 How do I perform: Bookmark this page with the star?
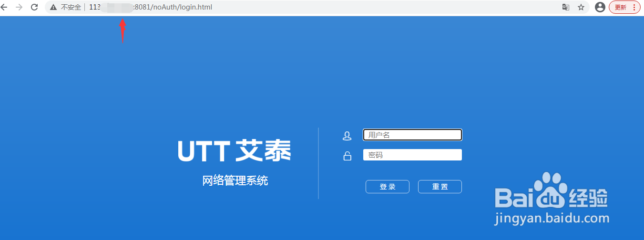point(581,7)
